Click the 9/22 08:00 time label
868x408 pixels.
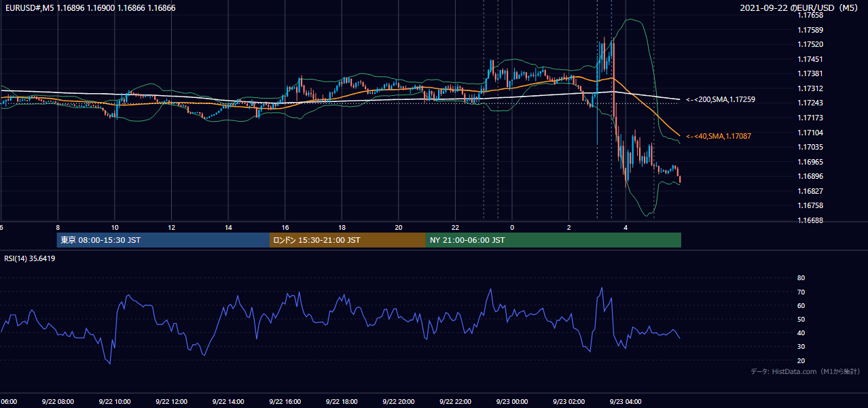click(x=58, y=402)
